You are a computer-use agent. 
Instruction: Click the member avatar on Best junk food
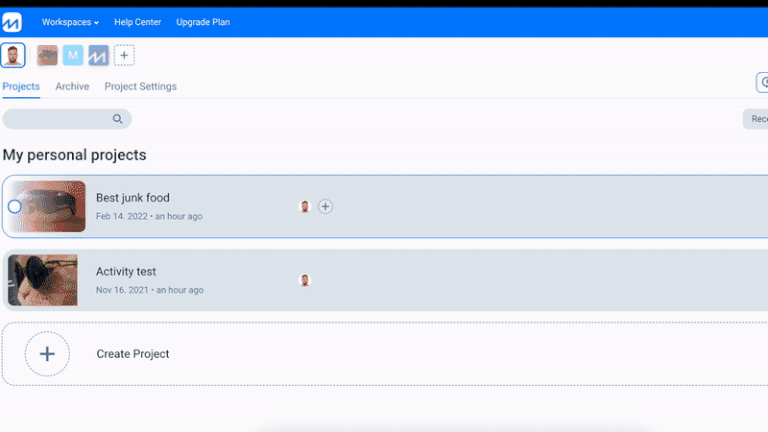305,206
